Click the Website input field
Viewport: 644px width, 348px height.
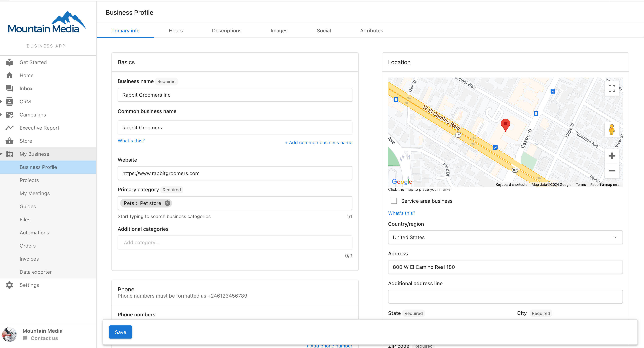tap(235, 173)
